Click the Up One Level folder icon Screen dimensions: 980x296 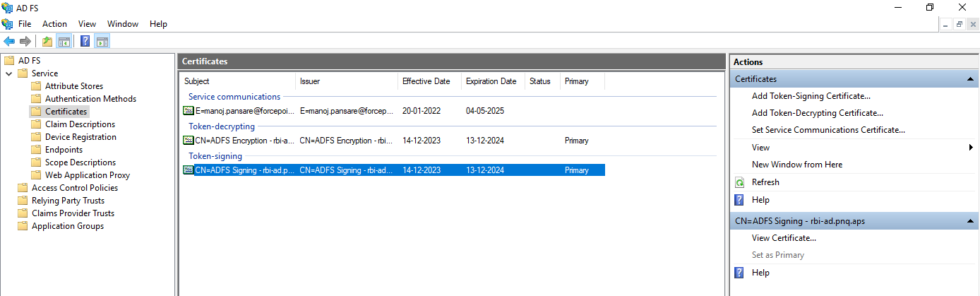click(x=47, y=41)
